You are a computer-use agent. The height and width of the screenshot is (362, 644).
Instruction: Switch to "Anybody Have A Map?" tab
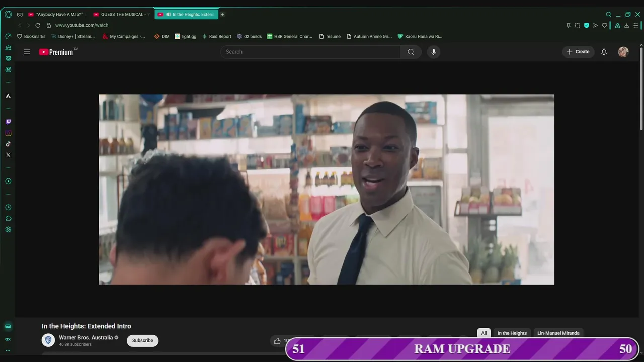56,14
